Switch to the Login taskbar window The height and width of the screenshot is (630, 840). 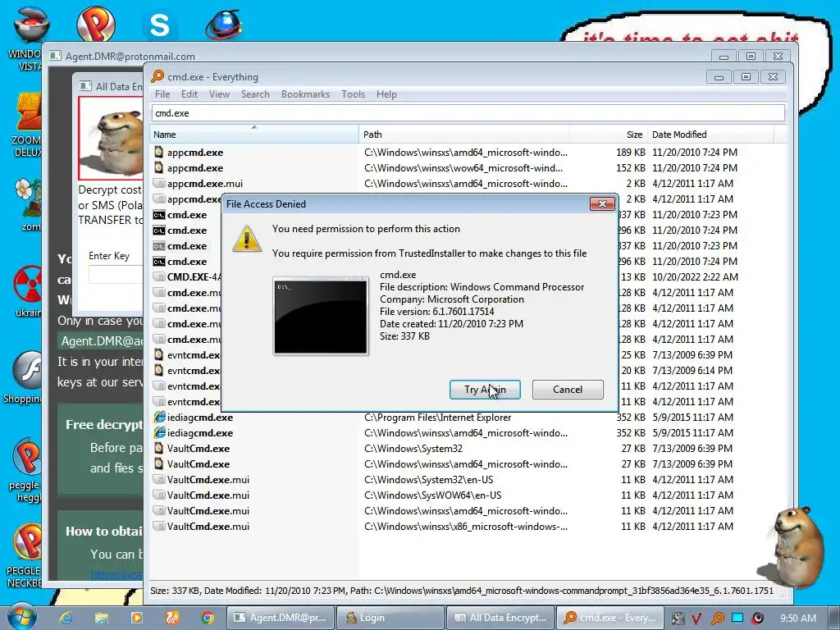coord(391,618)
